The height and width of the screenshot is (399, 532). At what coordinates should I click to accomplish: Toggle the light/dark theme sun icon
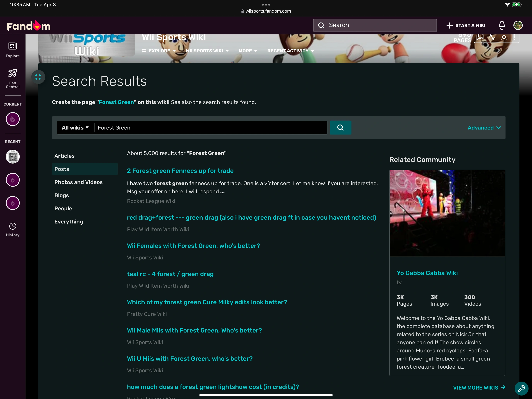(x=504, y=38)
